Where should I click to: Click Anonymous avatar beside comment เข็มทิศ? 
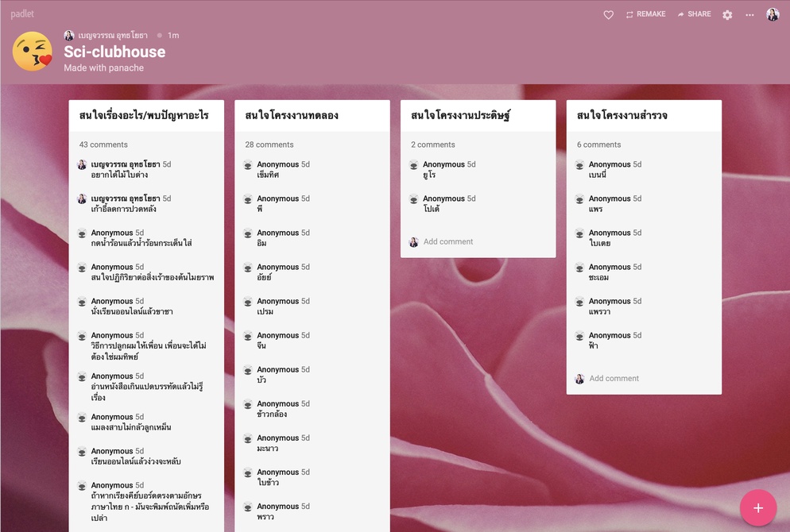pos(247,164)
